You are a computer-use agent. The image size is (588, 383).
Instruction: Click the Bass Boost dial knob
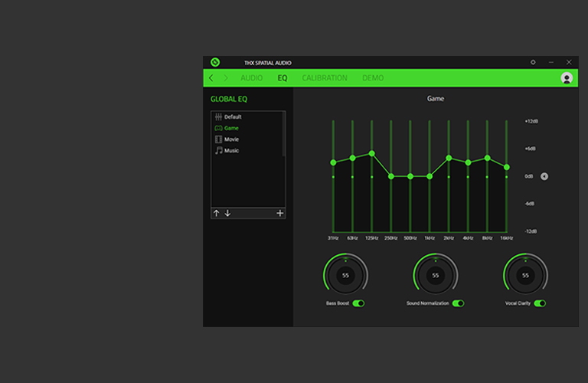(x=345, y=275)
